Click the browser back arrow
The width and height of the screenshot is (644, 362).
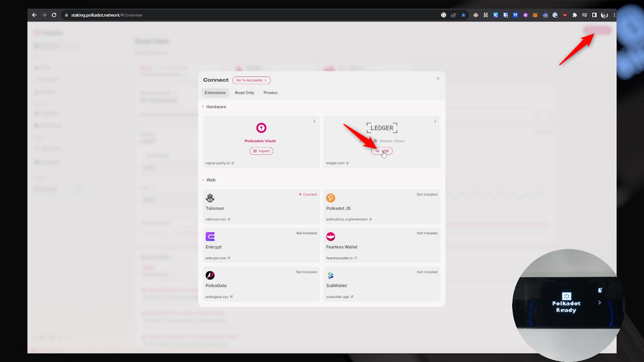[x=34, y=15]
